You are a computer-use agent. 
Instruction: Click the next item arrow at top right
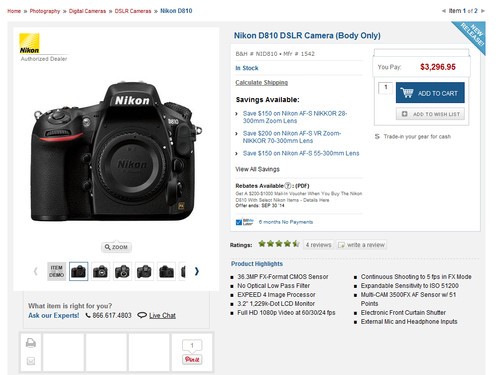[483, 11]
